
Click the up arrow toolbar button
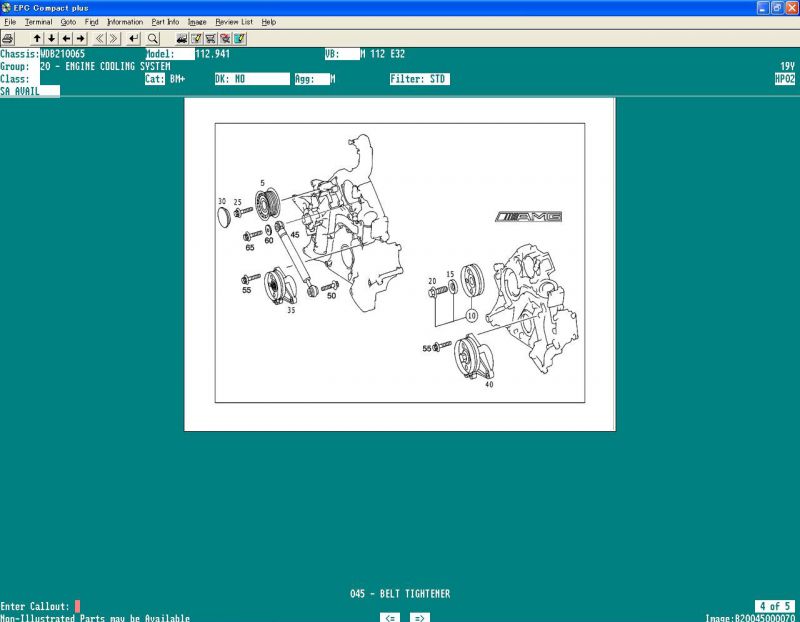pos(37,38)
